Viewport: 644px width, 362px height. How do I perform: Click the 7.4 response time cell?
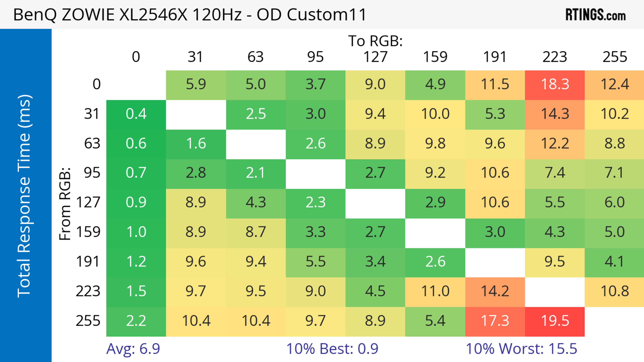coord(555,173)
